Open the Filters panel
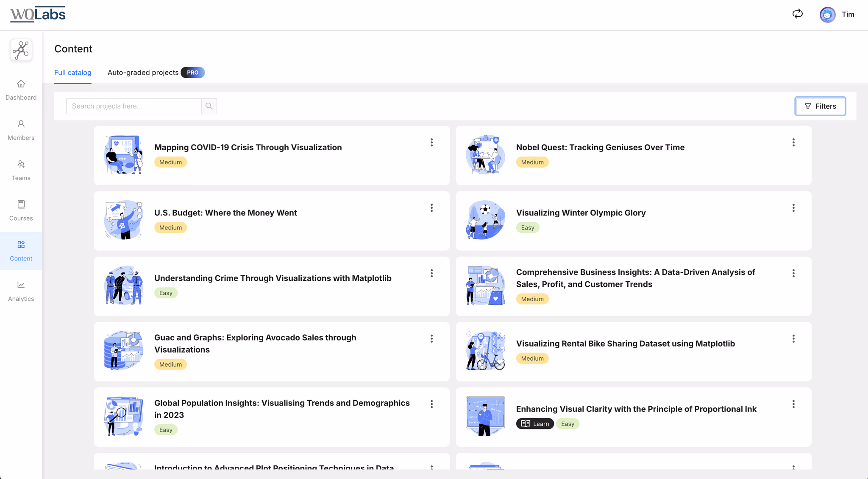Screen dimensions: 868x479 click(x=820, y=106)
